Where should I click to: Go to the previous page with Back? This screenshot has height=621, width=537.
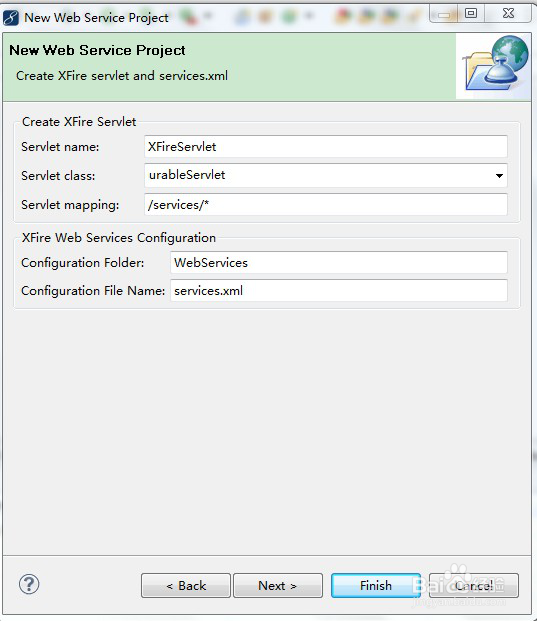click(186, 585)
